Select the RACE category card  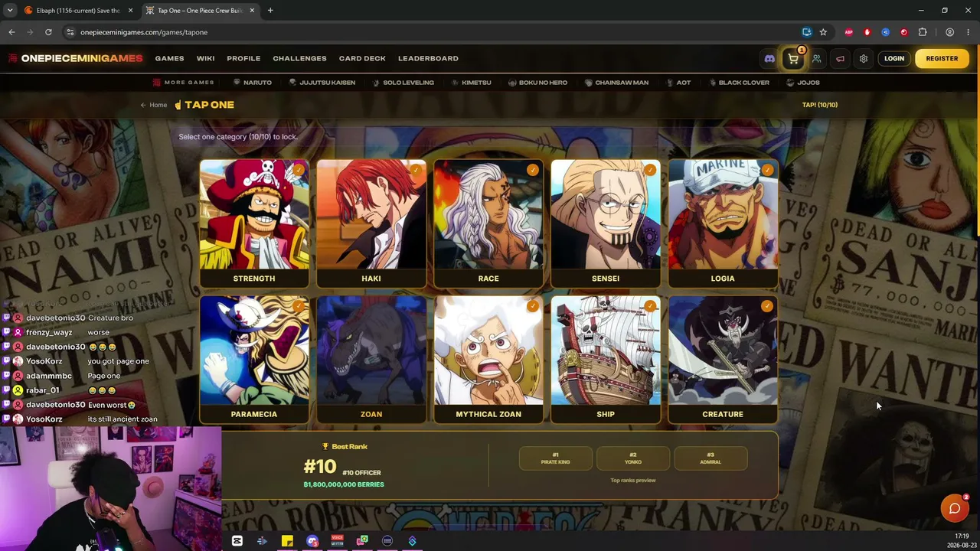488,223
